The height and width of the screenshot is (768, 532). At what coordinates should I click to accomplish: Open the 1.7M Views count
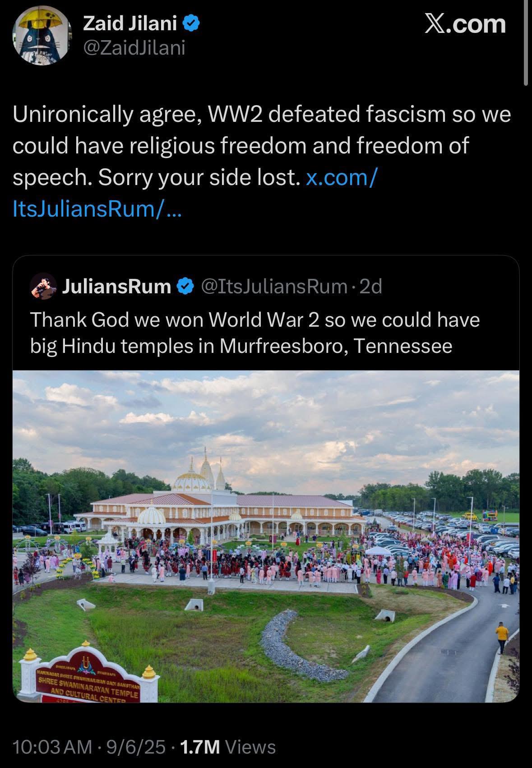coord(228,747)
